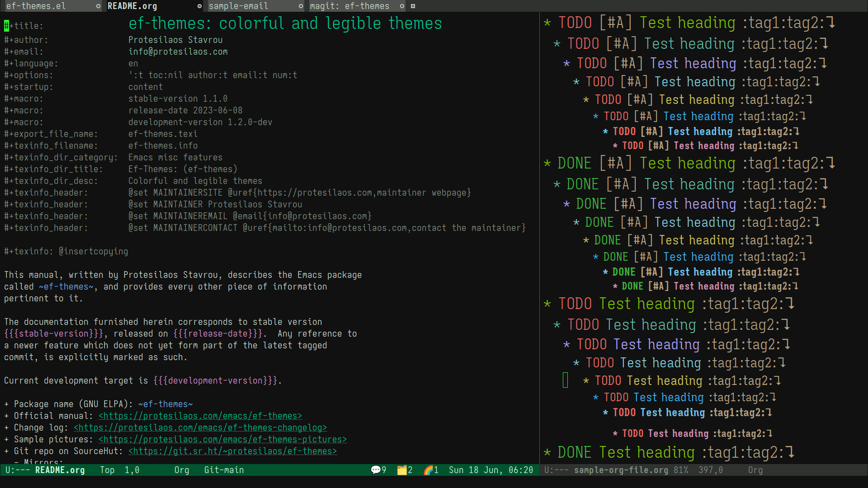The height and width of the screenshot is (488, 868).
Task: Click the #+startup: keyword
Action: pos(28,87)
